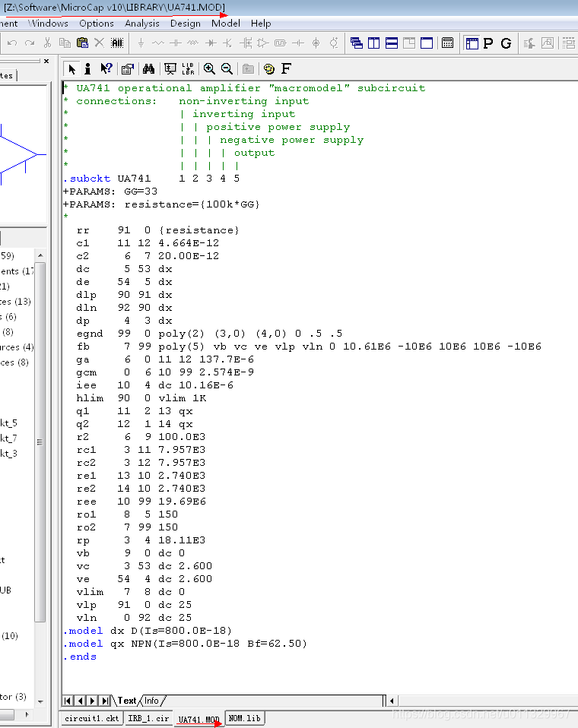This screenshot has width=578, height=728.
Task: Maximize window using toolbar icon
Action: pos(427,43)
